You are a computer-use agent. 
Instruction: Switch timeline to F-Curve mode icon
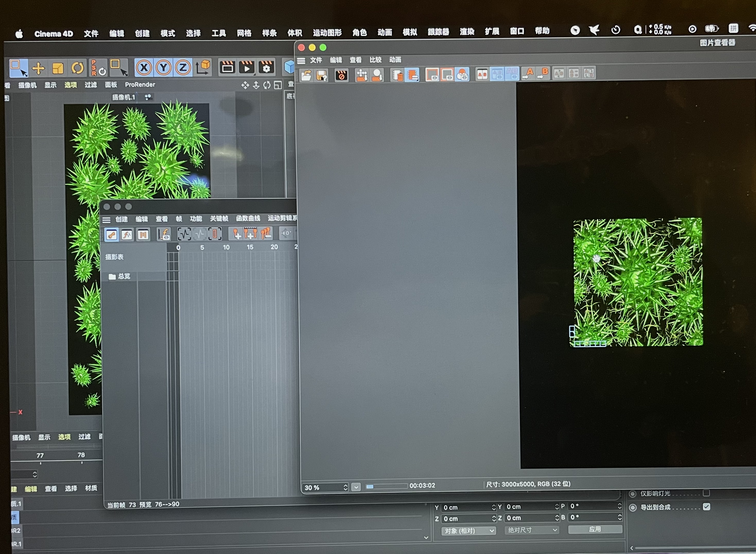127,234
